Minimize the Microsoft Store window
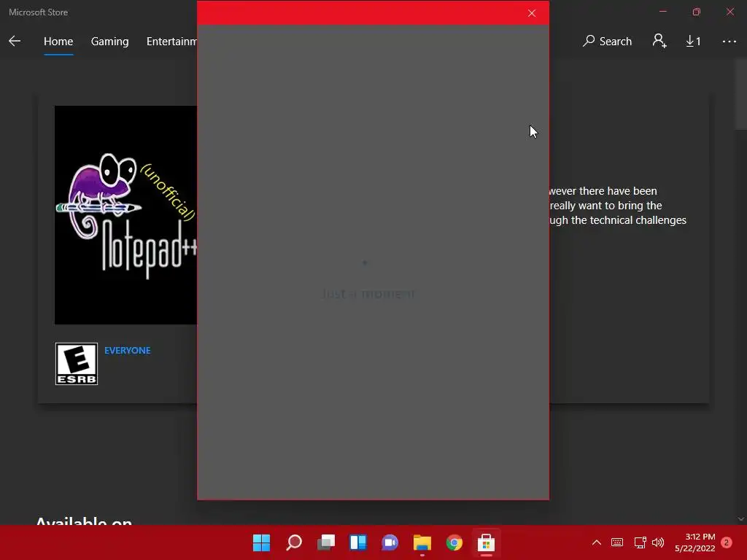The width and height of the screenshot is (747, 560). tap(662, 12)
